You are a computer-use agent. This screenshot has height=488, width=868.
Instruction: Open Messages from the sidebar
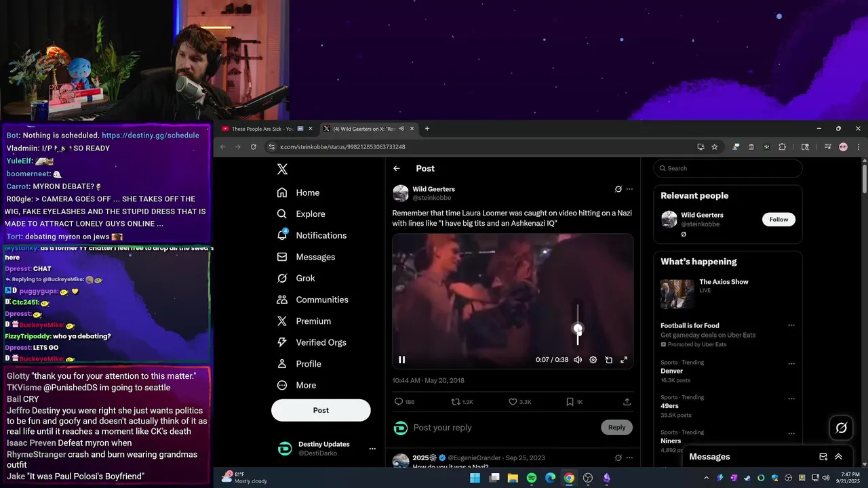(x=306, y=257)
